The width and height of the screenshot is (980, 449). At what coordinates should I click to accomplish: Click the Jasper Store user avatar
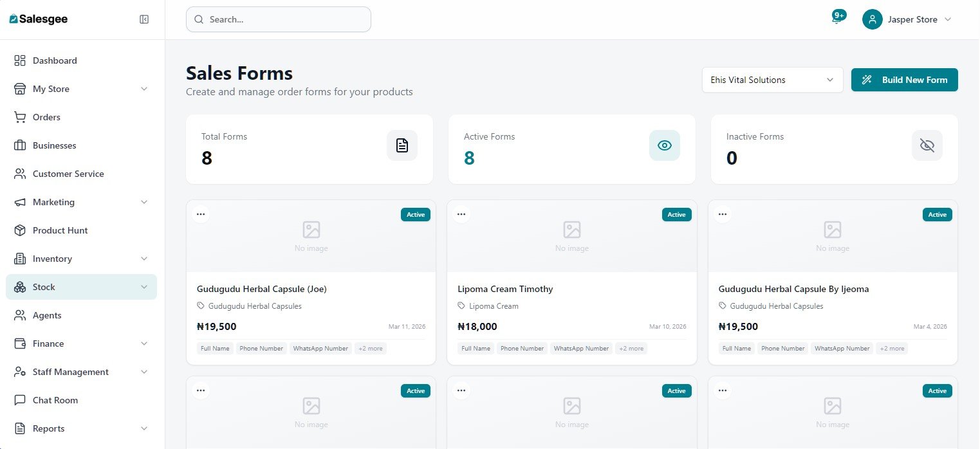(872, 19)
